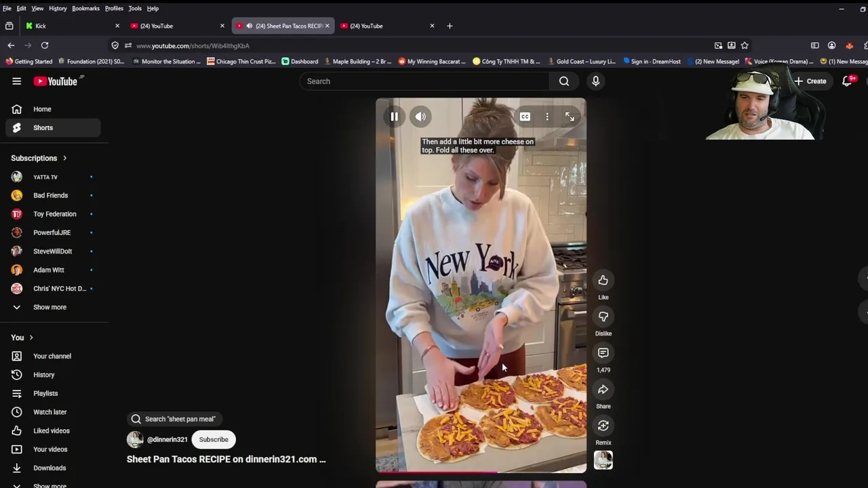
Task: Toggle closed captions on the Short
Action: point(525,117)
